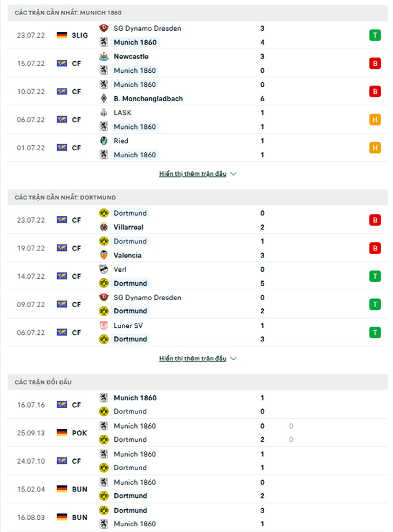
Task: Click green T result badge for 23.07.22 Dresden match
Action: 375,35
